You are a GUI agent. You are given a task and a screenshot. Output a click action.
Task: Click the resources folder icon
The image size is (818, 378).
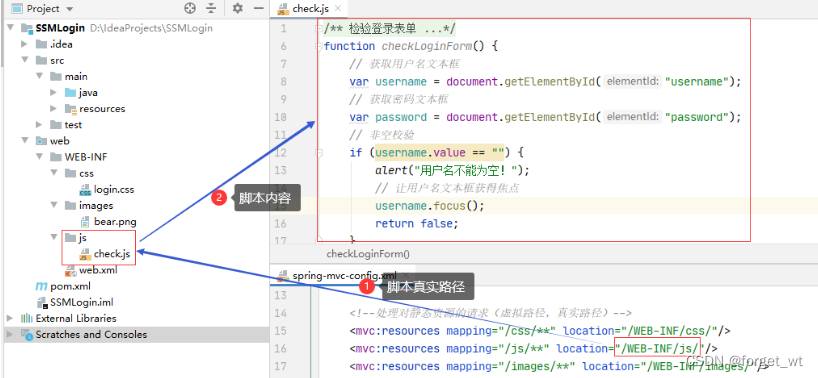coord(70,109)
